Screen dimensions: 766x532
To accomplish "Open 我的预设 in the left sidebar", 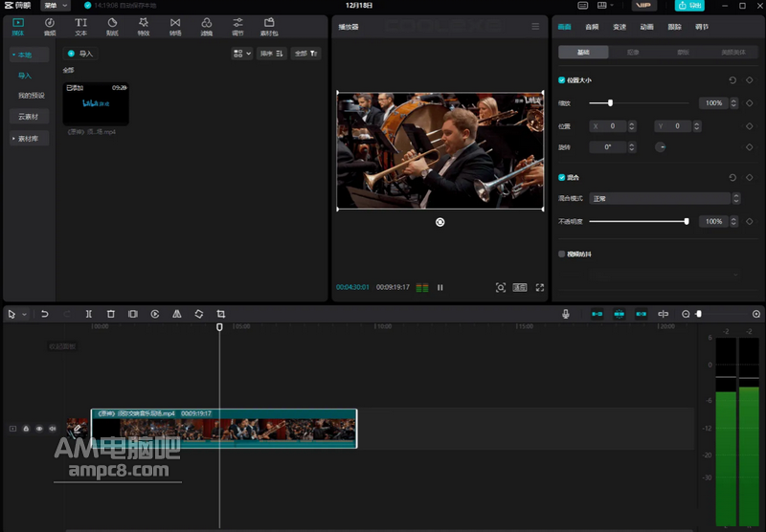I will point(32,95).
